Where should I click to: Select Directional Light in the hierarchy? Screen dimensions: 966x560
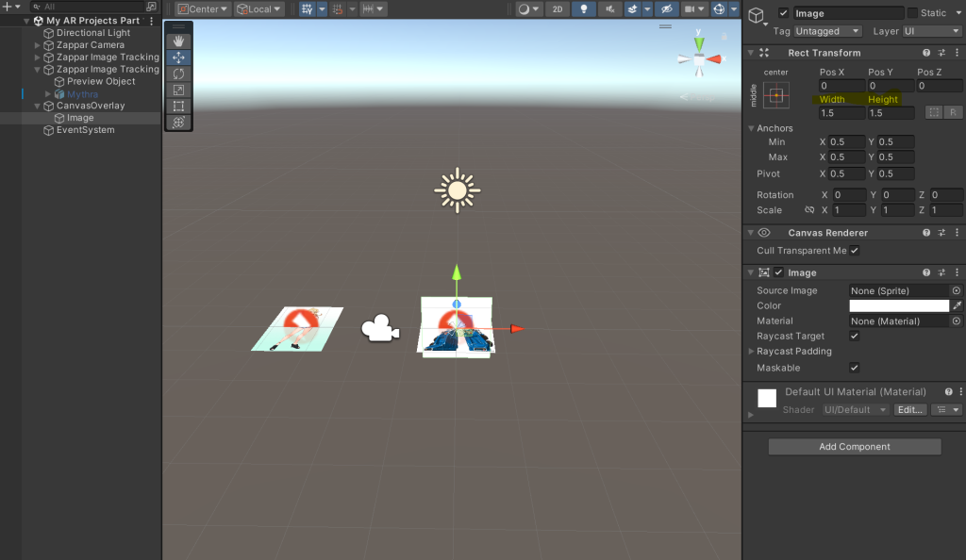[x=92, y=33]
